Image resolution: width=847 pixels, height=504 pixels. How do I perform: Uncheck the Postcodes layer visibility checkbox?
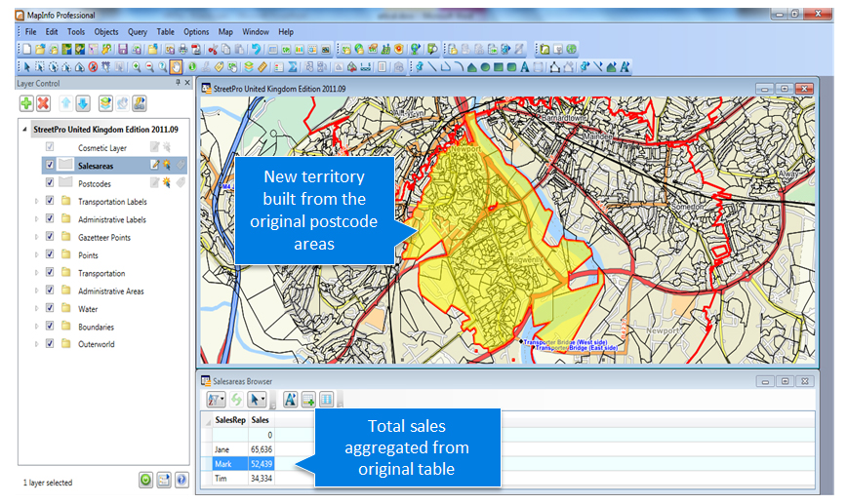(x=50, y=182)
